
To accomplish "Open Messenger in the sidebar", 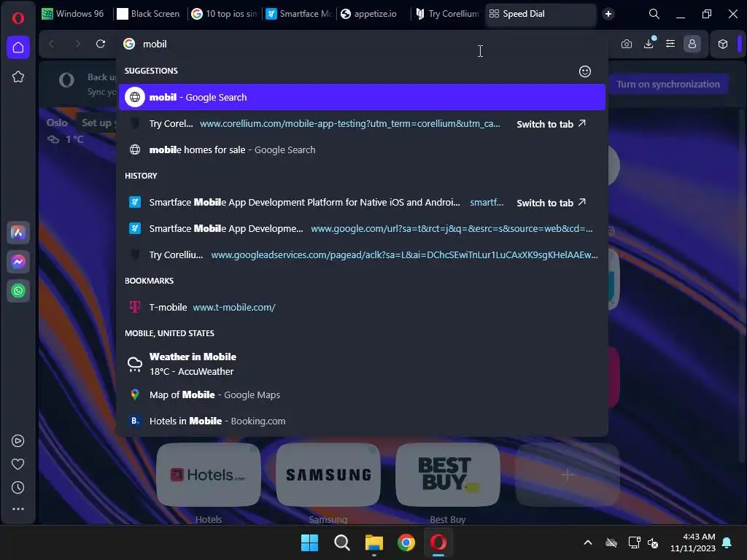I will click(x=18, y=262).
